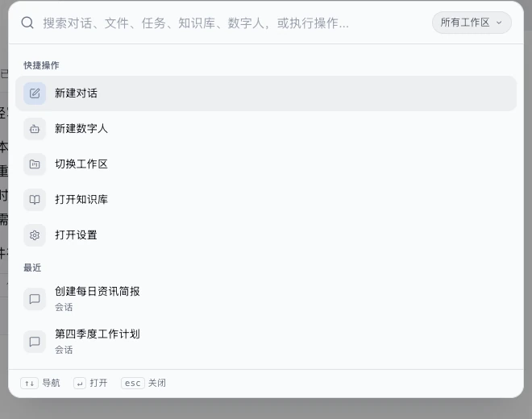This screenshot has height=419, width=532.
Task: Click the 最近 section heading
Action: [x=32, y=268]
